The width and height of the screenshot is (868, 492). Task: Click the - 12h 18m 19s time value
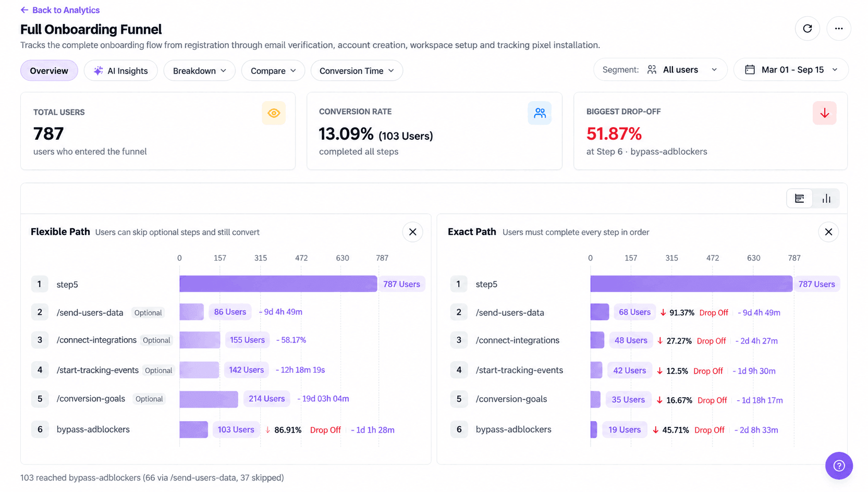[300, 370]
